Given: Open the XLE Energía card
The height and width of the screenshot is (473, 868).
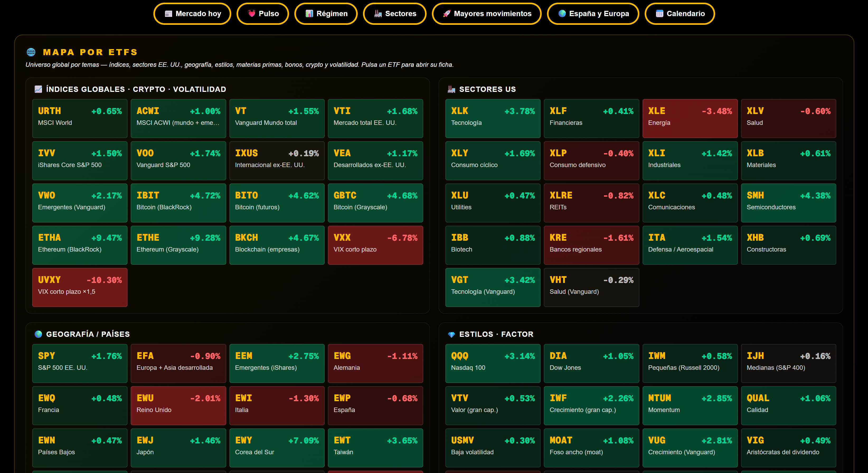Looking at the screenshot, I should coord(690,119).
